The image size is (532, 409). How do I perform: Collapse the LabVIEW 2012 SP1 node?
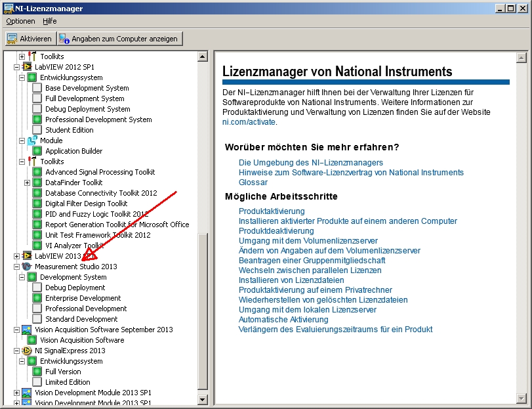point(16,67)
